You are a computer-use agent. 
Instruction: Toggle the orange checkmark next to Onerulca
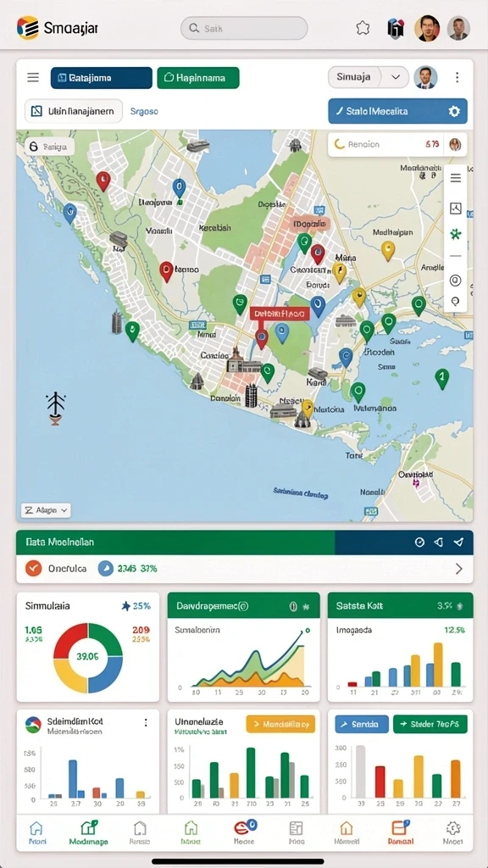[x=34, y=569]
